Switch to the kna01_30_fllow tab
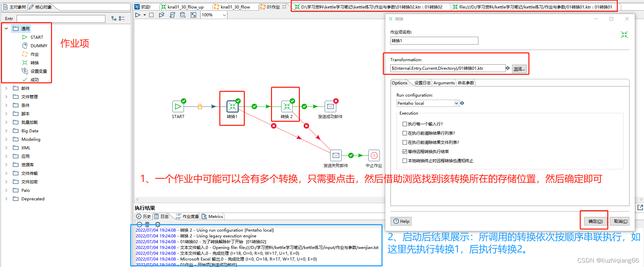This screenshot has height=267, width=644. click(x=232, y=7)
